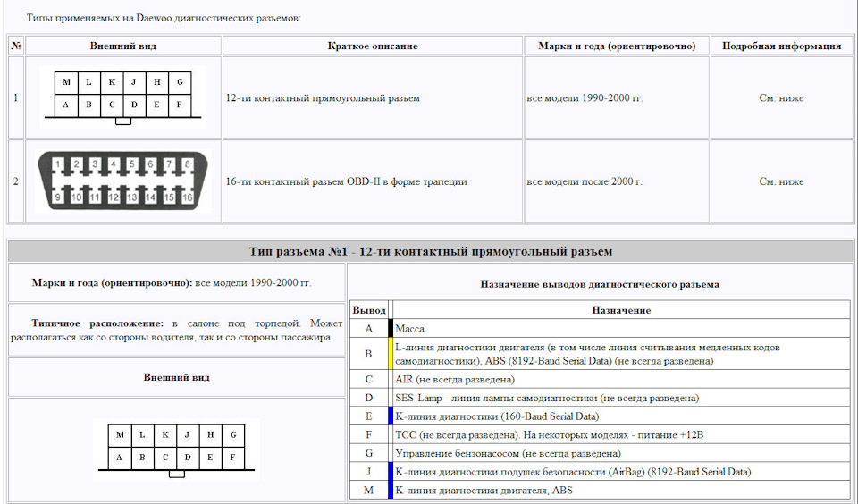The width and height of the screenshot is (858, 504).
Task: Click the Типичное расположение text block
Action: pyautogui.click(x=177, y=330)
